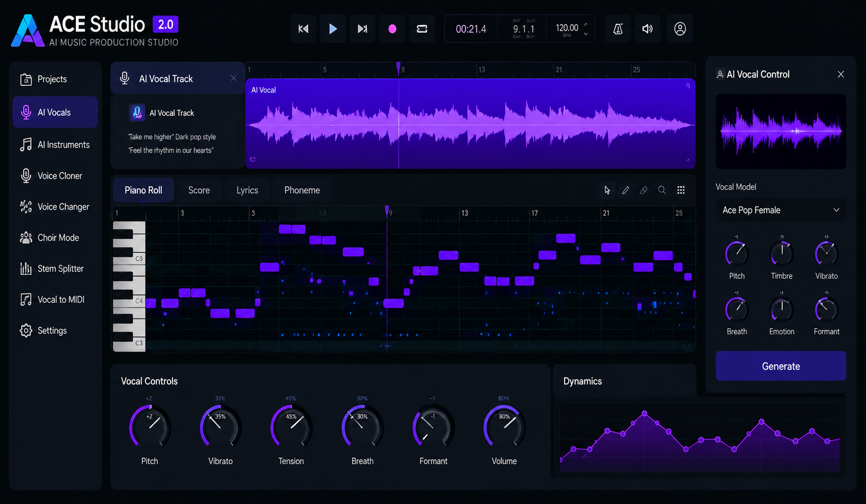Click the AI Vocal Control waveform preview
Screen dimensions: 866x504
click(x=781, y=131)
